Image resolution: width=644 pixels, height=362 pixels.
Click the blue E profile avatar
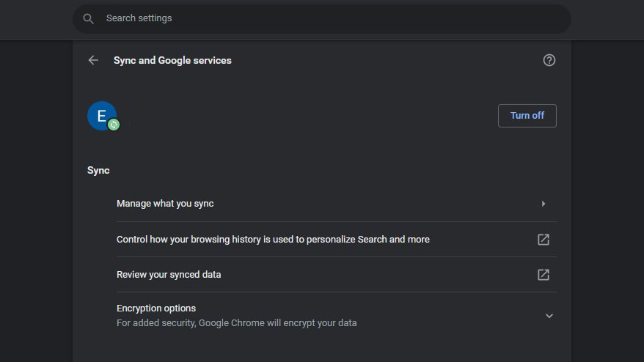click(100, 114)
